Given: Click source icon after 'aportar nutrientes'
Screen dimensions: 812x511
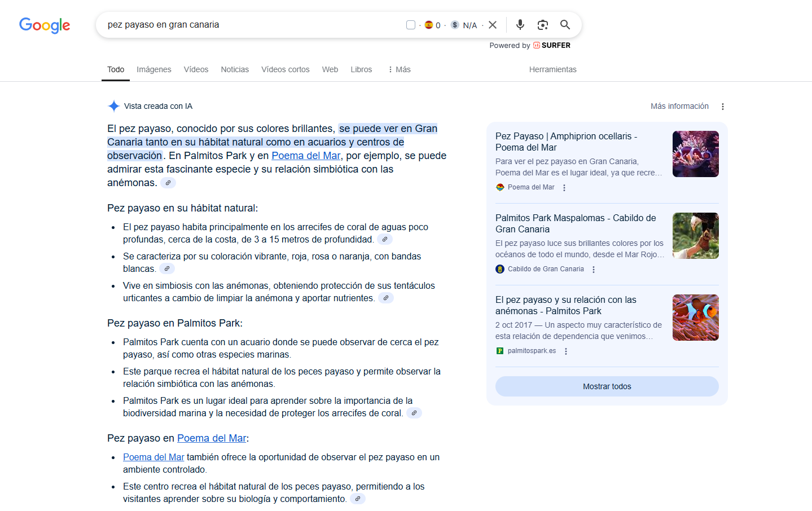Looking at the screenshot, I should (386, 298).
